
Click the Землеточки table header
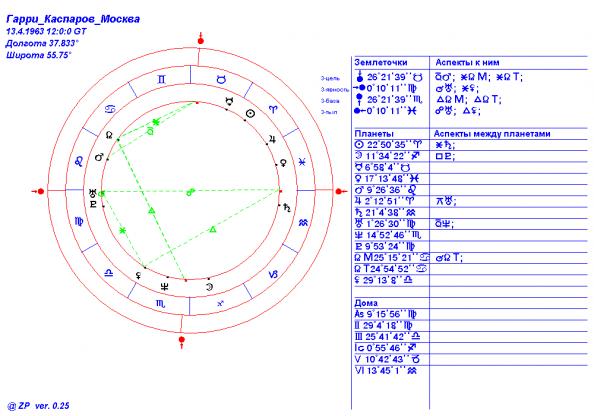(x=381, y=63)
